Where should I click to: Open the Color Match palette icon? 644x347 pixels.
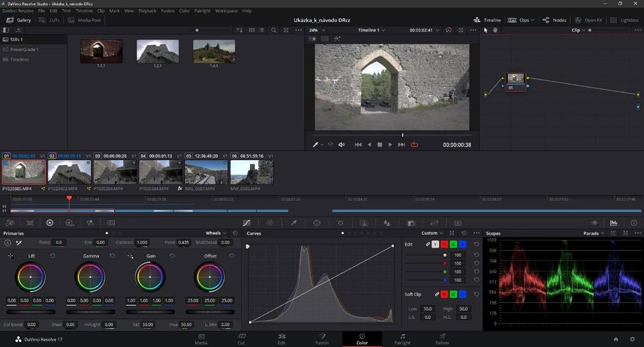[30, 223]
